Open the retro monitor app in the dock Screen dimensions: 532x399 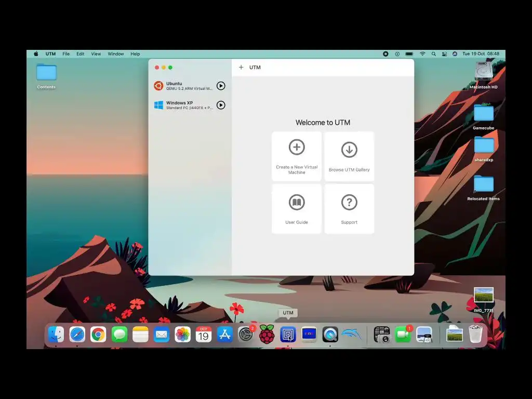tap(309, 335)
